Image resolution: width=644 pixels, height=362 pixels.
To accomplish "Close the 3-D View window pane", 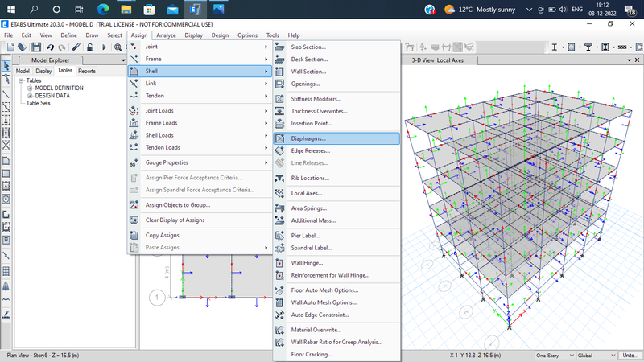I will point(637,60).
